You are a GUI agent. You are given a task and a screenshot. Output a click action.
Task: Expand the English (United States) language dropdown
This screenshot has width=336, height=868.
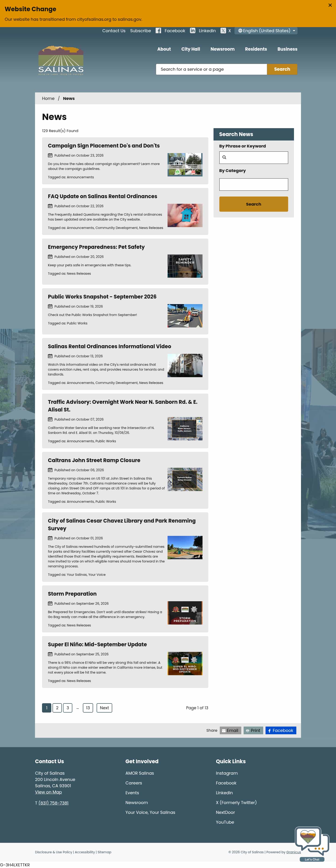(x=266, y=31)
